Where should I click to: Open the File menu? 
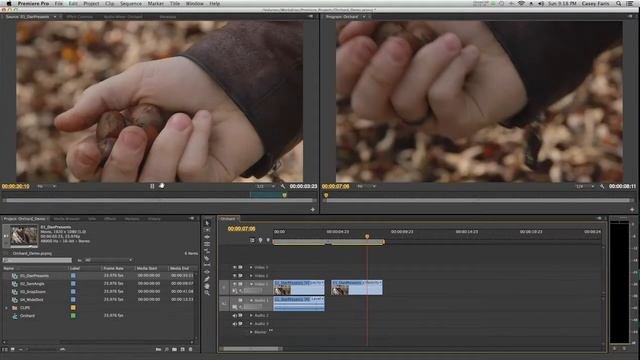coord(59,3)
